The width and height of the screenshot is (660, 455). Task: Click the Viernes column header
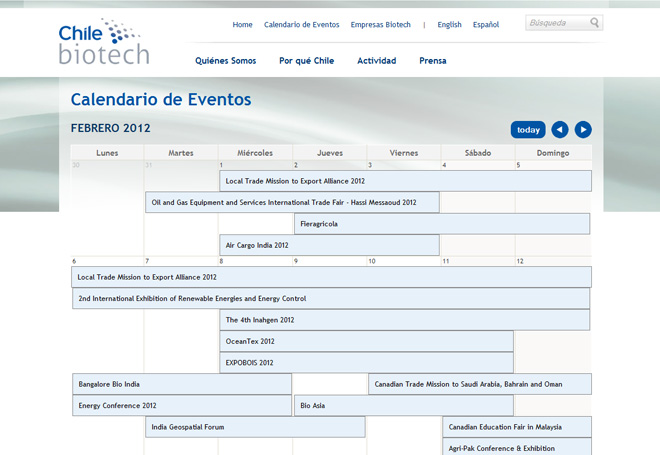coord(404,153)
